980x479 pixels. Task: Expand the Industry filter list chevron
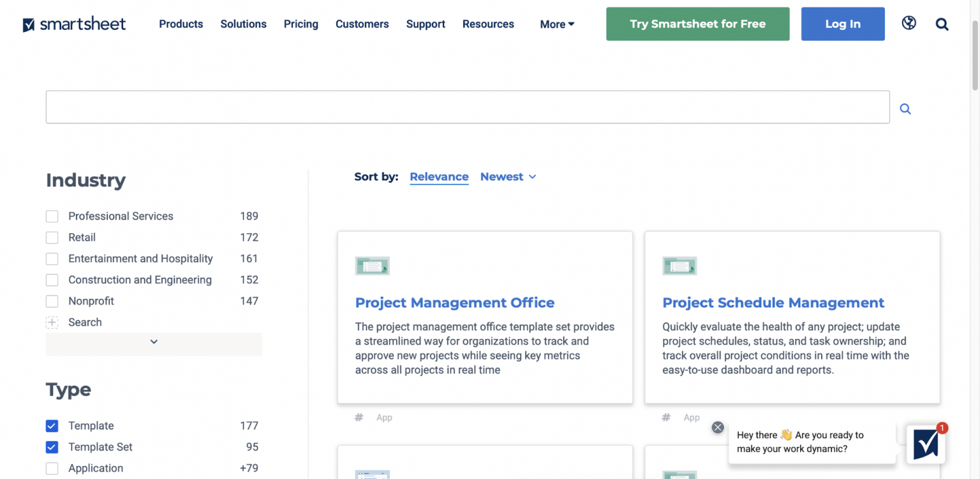[x=153, y=342]
